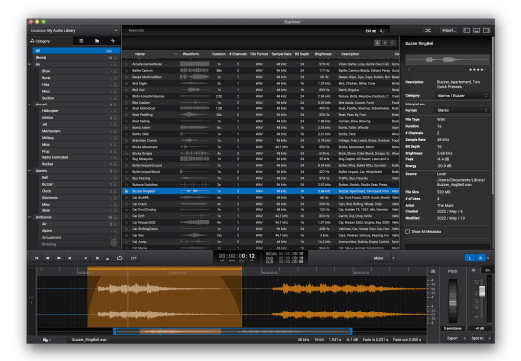Select the Bomb Alarm row

tap(261, 128)
